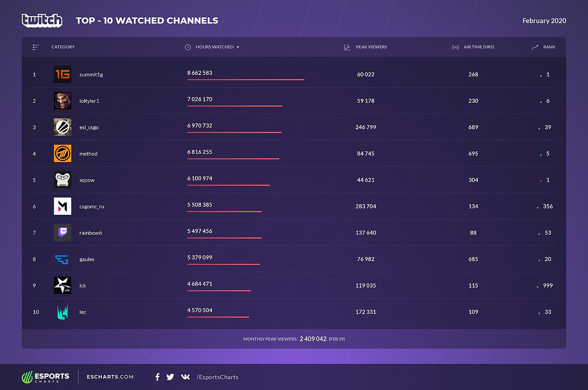
Task: Open the gaules channel logo
Action: (62, 259)
